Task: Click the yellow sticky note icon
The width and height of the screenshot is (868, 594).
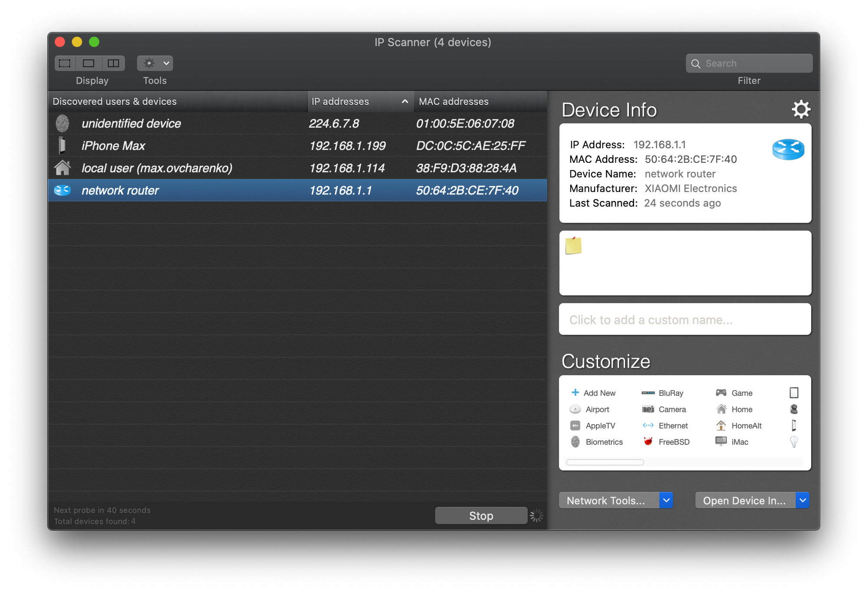Action: point(573,246)
